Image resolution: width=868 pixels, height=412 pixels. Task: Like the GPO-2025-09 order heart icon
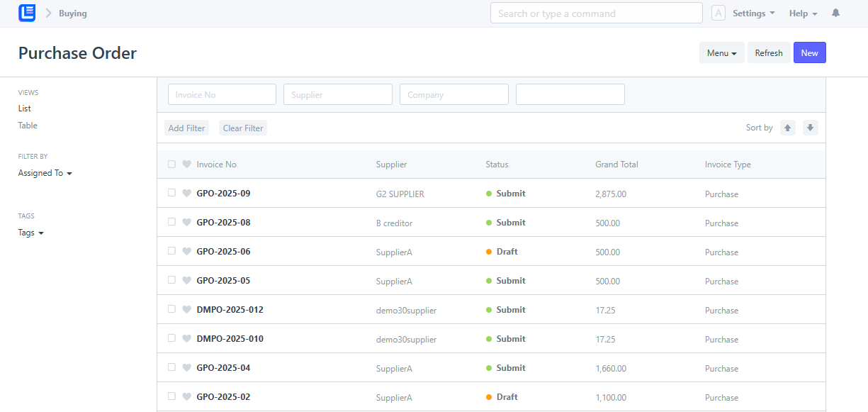click(x=187, y=193)
